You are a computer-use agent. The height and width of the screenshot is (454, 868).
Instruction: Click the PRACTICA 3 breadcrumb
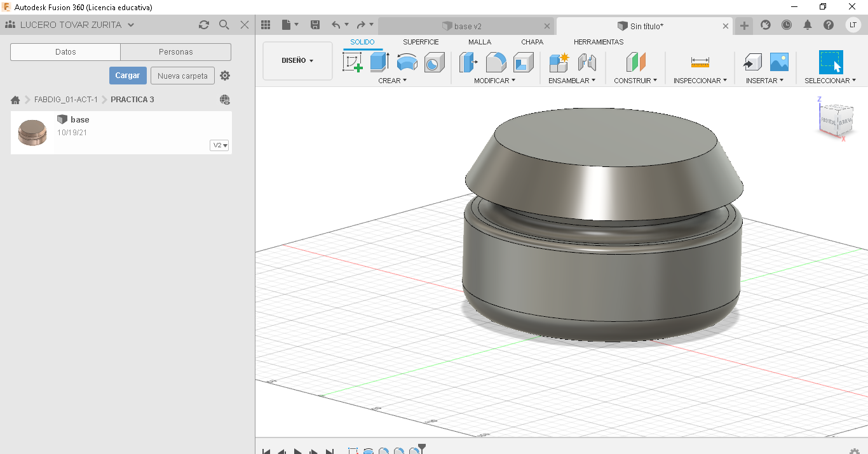tap(132, 100)
